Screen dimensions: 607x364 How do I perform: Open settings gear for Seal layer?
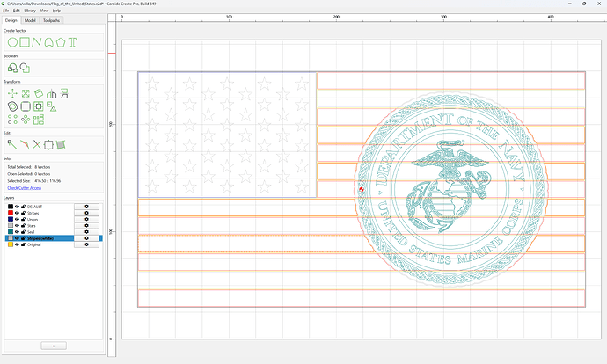pyautogui.click(x=86, y=232)
